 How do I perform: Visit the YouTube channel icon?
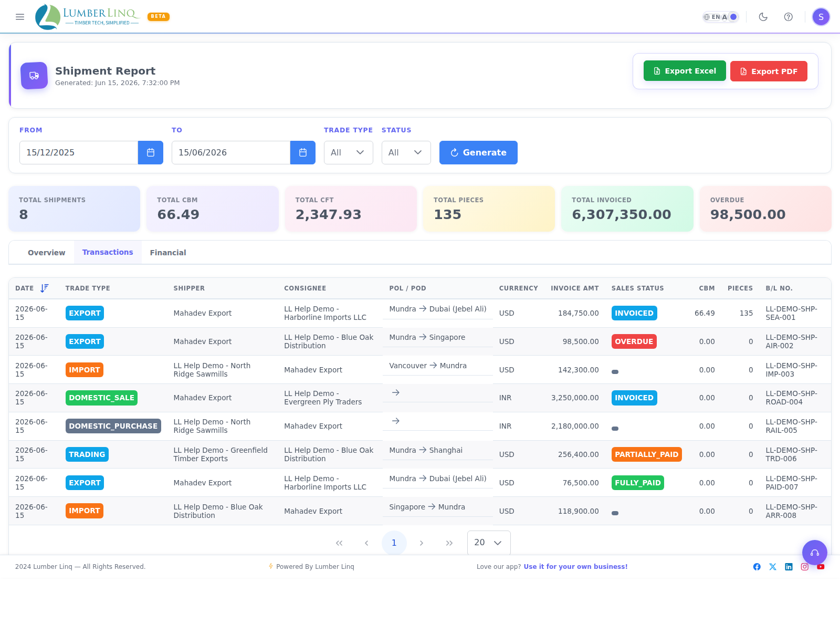(821, 567)
